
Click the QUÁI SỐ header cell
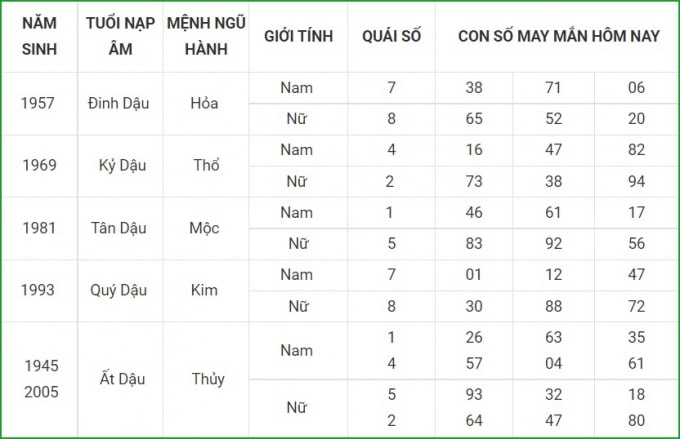pos(392,36)
